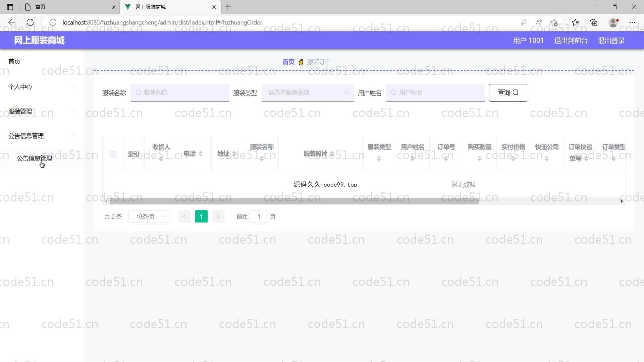Click the 首页 breadcrumb link

point(288,62)
